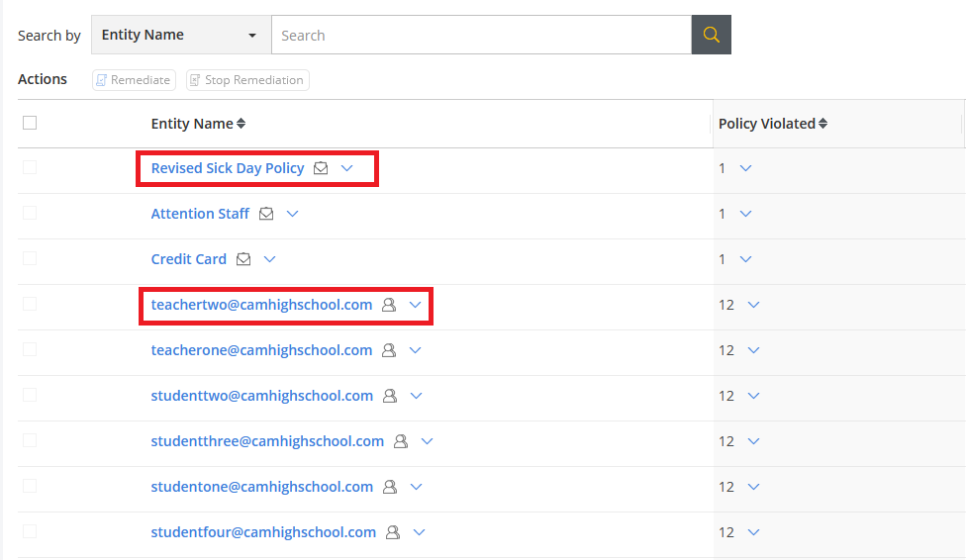
Task: Toggle the select-all checkbox in header
Action: tap(30, 123)
